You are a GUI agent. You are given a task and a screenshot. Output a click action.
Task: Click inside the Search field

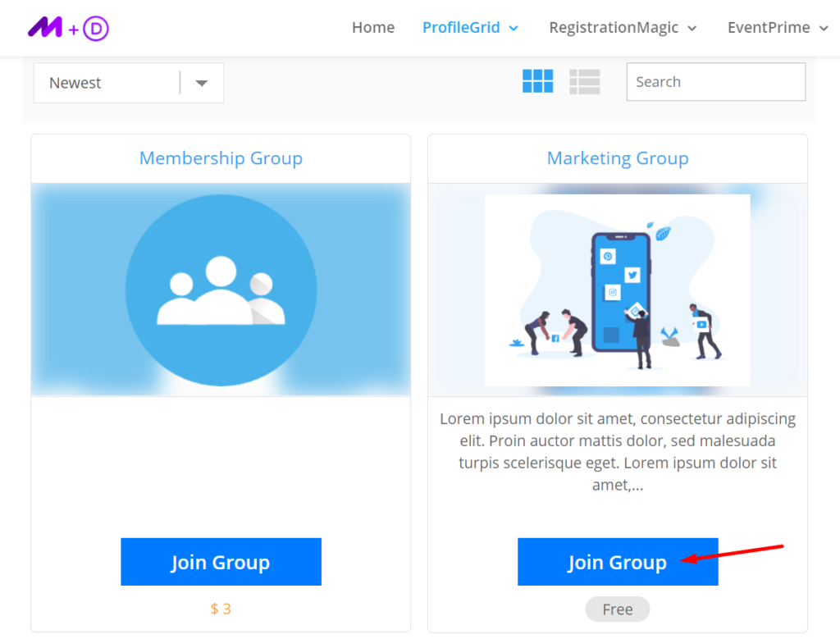[715, 81]
